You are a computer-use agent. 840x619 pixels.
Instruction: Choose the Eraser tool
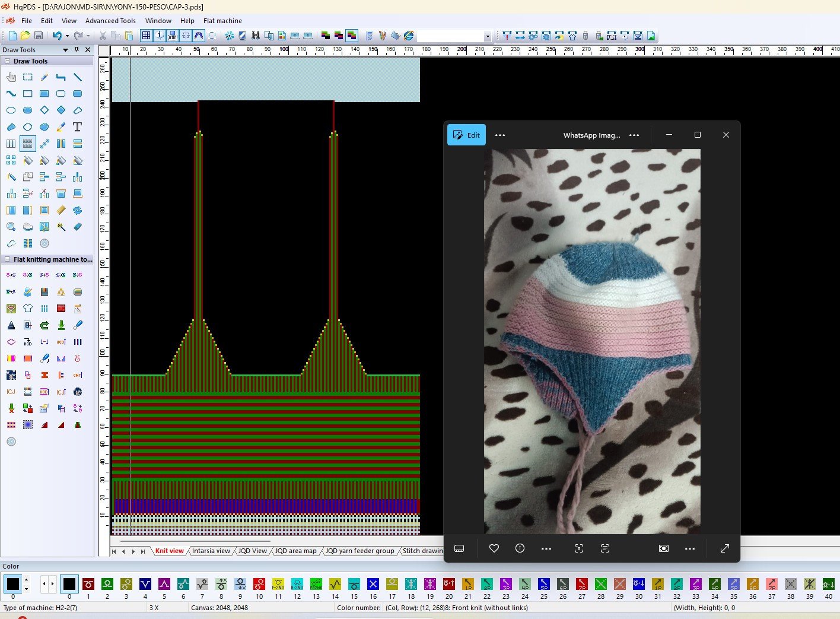coord(77,227)
